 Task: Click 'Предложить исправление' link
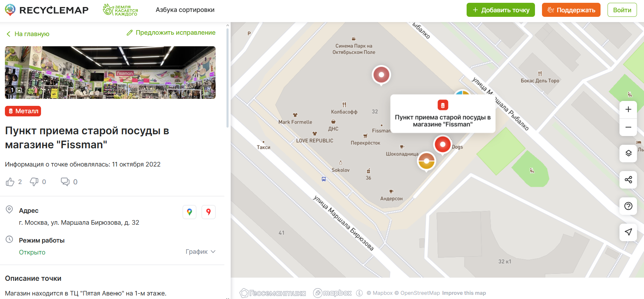coord(171,33)
